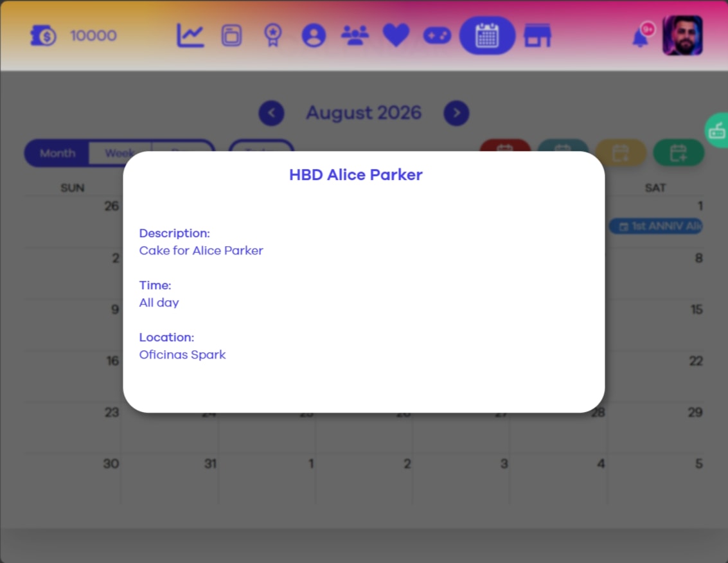The height and width of the screenshot is (563, 728).
Task: Click the HBD Alice Parker dialog title
Action: 356,175
